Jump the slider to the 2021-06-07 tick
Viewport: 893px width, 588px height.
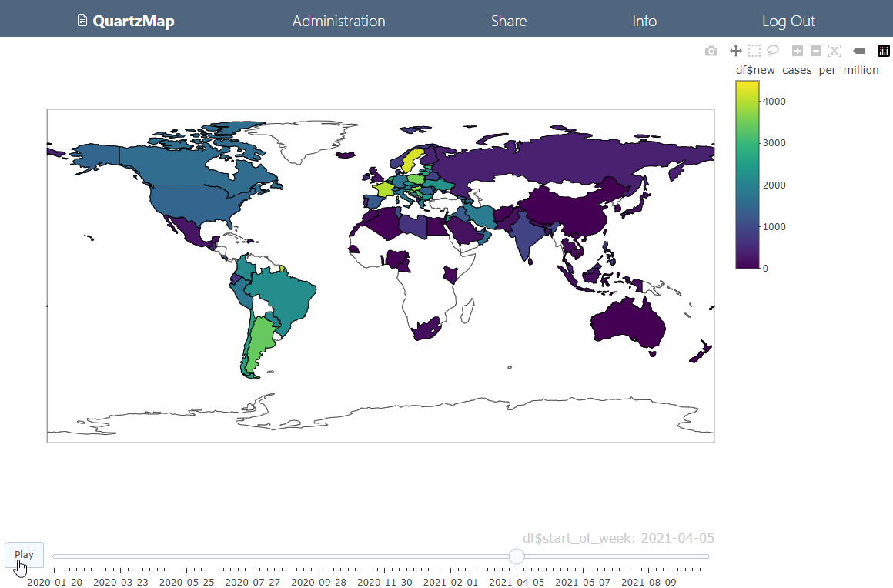(x=583, y=570)
